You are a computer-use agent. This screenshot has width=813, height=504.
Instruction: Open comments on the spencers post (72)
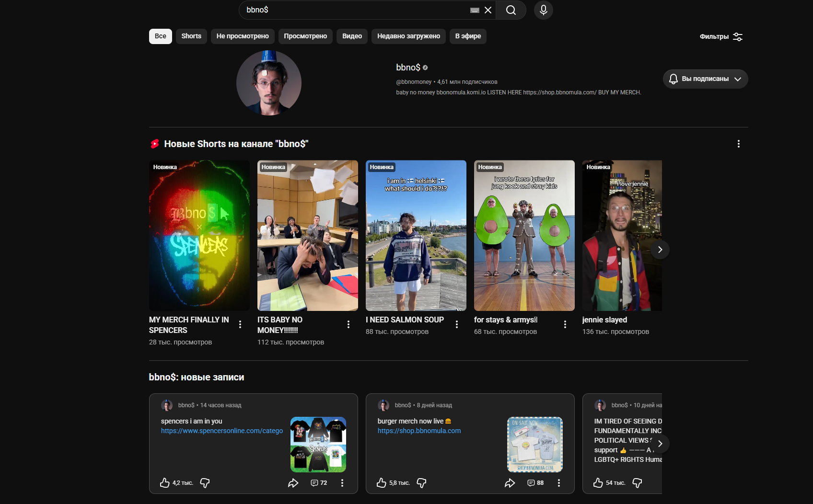pyautogui.click(x=319, y=483)
